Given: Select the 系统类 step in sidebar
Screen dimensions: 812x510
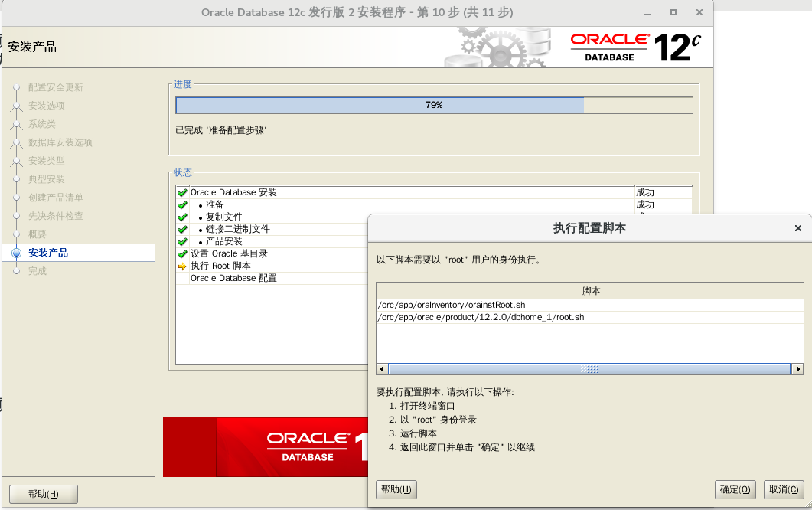Looking at the screenshot, I should coord(42,124).
